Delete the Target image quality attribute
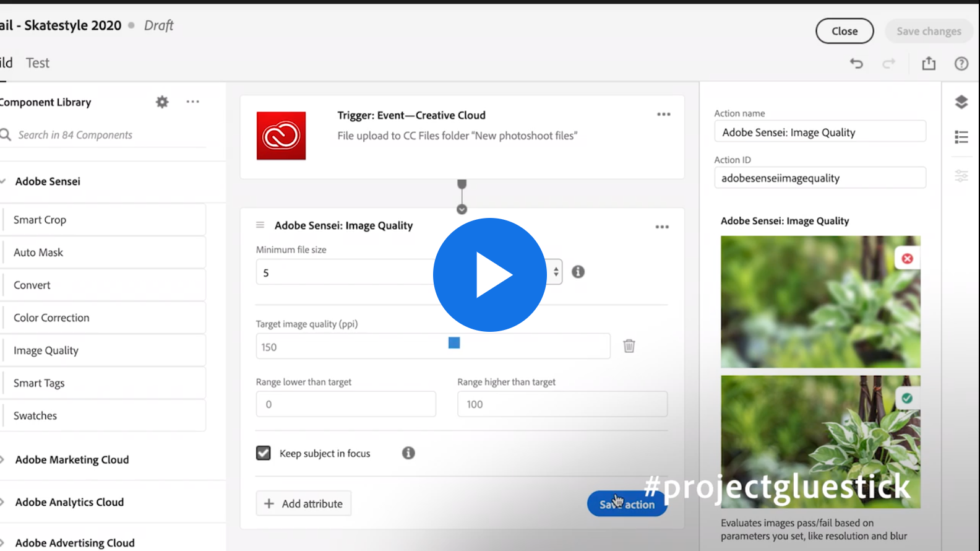The image size is (980, 551). (629, 345)
